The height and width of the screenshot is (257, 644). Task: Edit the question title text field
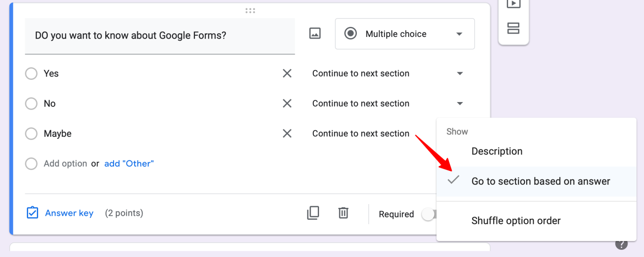pyautogui.click(x=159, y=36)
